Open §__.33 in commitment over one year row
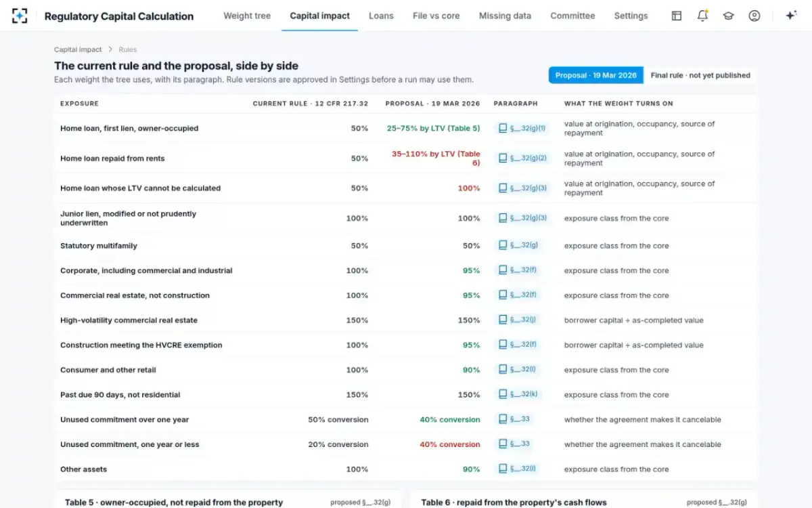 point(514,419)
